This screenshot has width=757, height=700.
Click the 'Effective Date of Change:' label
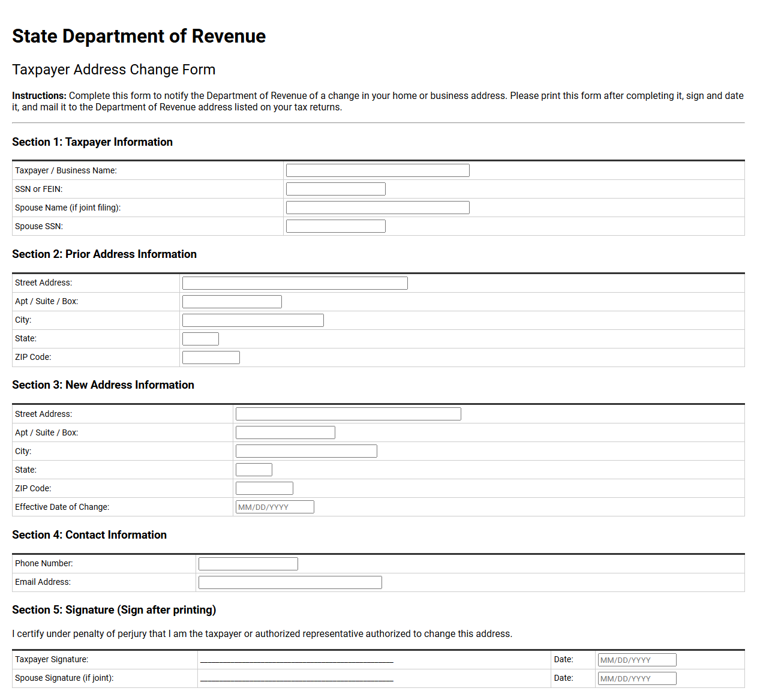point(62,507)
